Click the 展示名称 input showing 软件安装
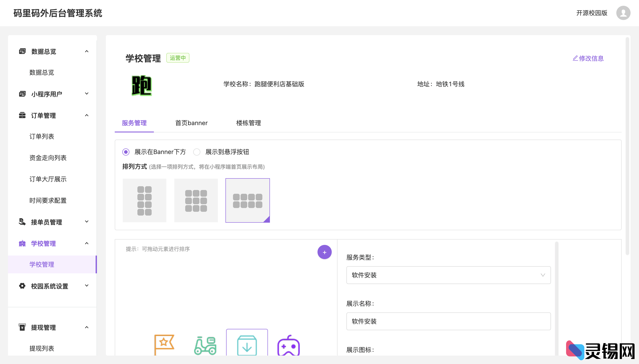 click(448, 321)
